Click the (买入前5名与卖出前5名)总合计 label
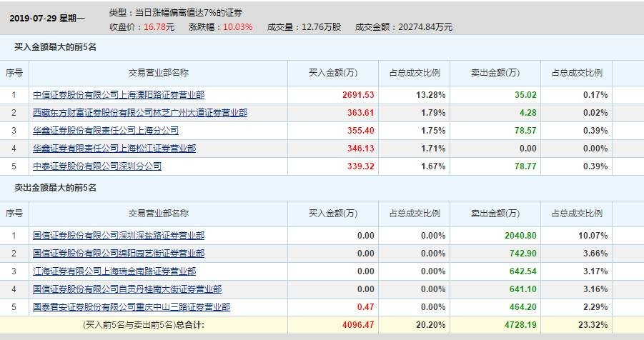The image size is (644, 340). coord(144,325)
